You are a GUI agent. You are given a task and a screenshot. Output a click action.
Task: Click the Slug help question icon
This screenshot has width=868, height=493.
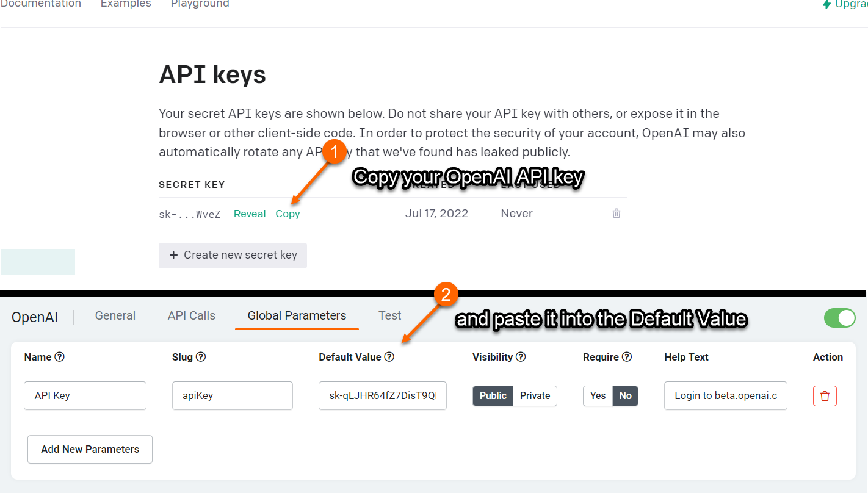(x=201, y=357)
